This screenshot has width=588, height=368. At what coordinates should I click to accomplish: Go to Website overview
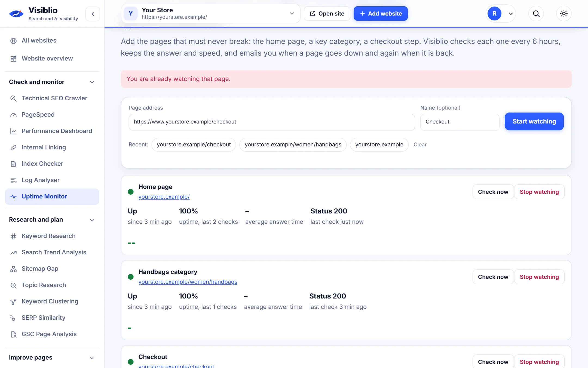52,59
